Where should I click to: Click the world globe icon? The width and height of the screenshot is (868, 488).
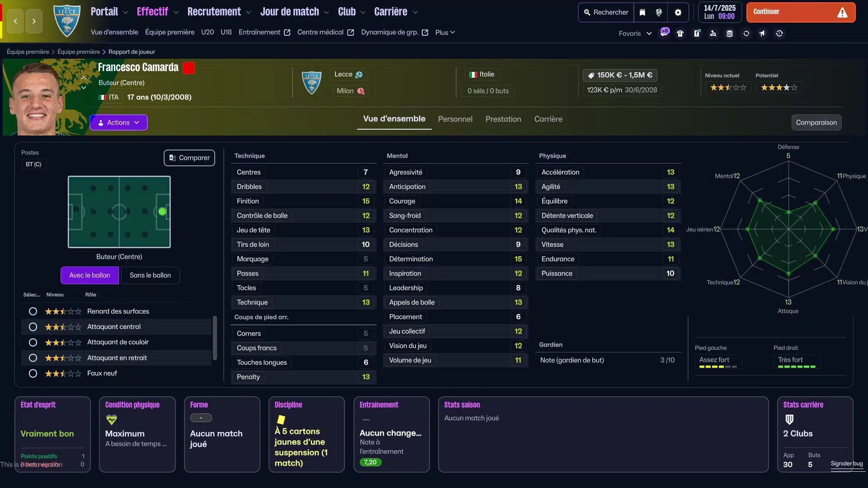659,12
